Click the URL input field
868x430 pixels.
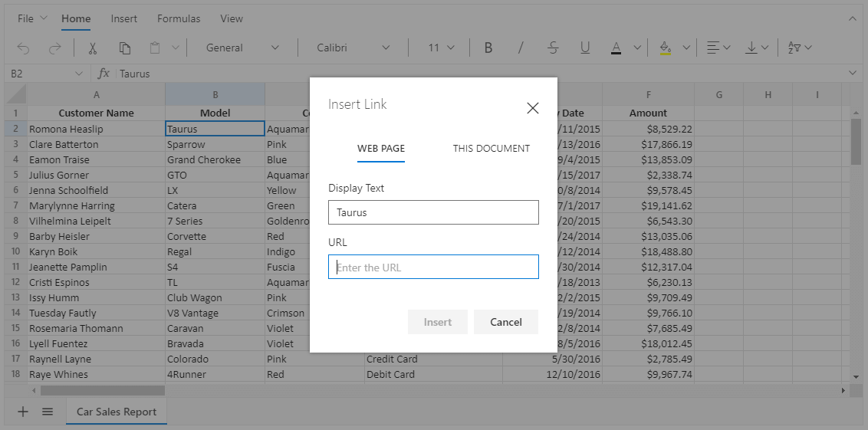click(433, 267)
